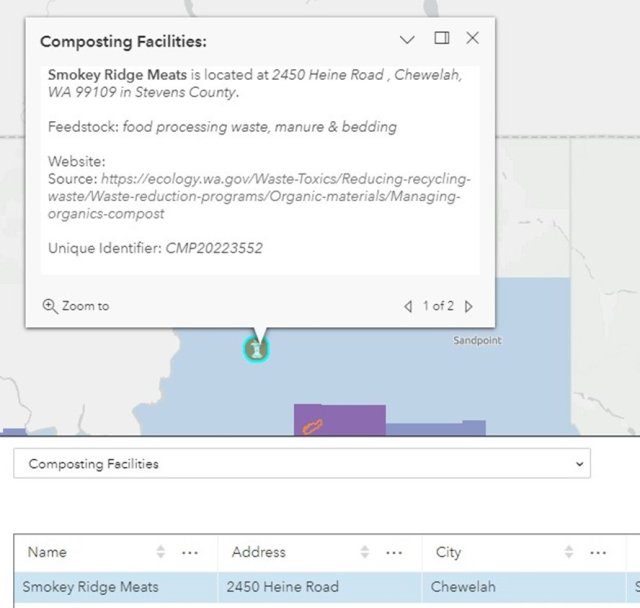This screenshot has width=640, height=608.
Task: Select the Smokey Ridge Meats table row
Action: 90,587
